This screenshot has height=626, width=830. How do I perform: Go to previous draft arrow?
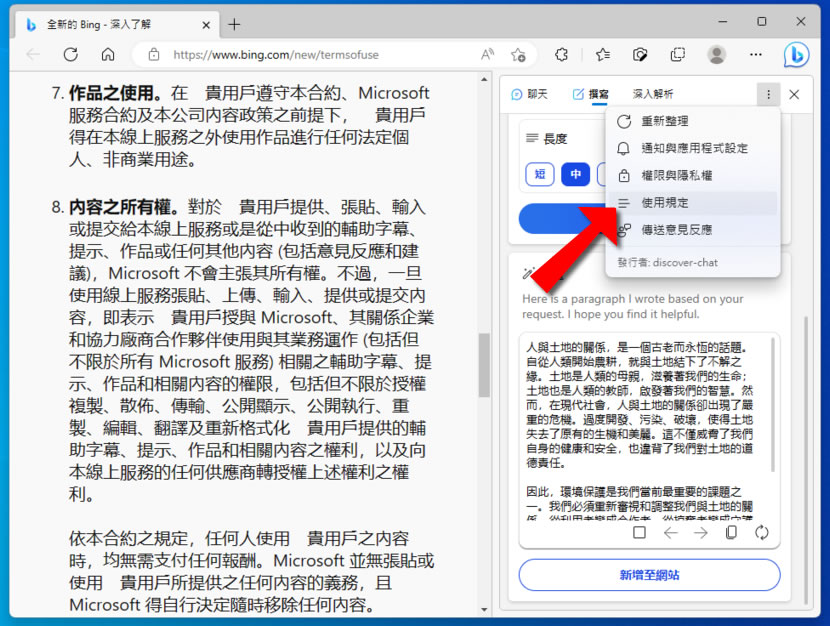click(x=671, y=533)
